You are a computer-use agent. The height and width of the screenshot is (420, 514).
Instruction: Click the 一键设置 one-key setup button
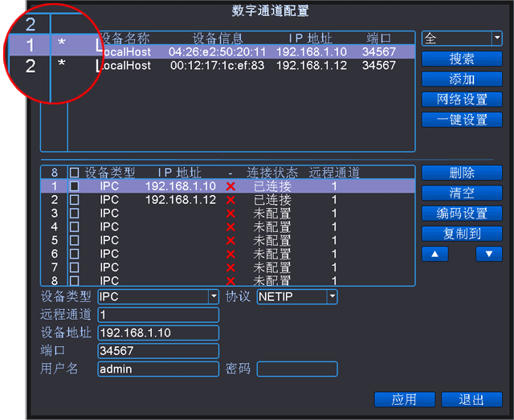(462, 120)
